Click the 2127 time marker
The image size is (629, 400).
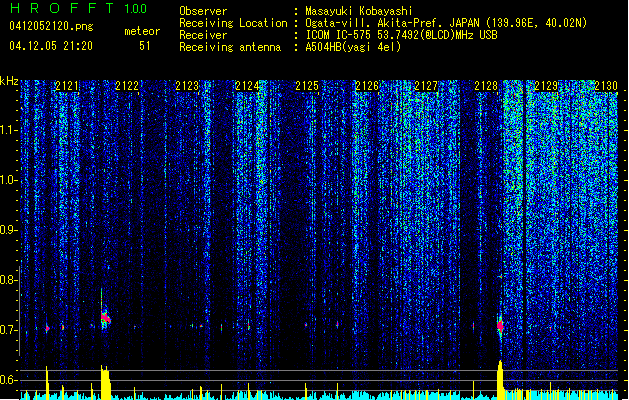click(426, 86)
